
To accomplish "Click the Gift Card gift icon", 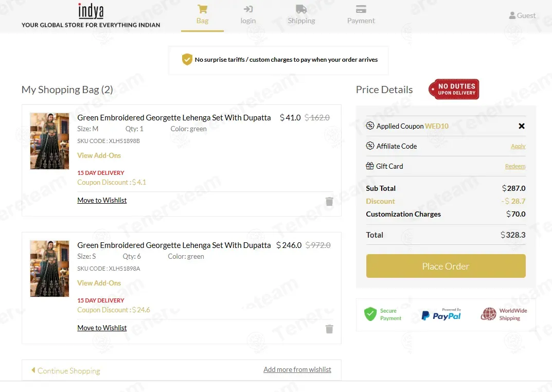I will click(x=370, y=166).
